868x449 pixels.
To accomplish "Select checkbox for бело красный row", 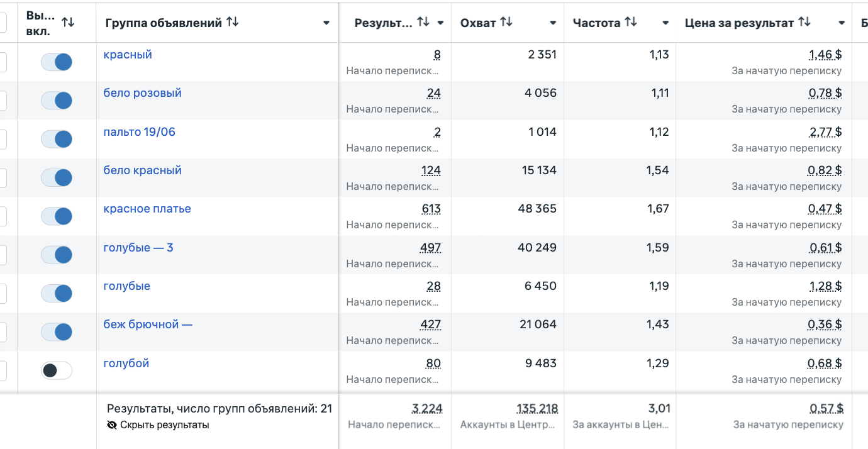I will tap(2, 178).
